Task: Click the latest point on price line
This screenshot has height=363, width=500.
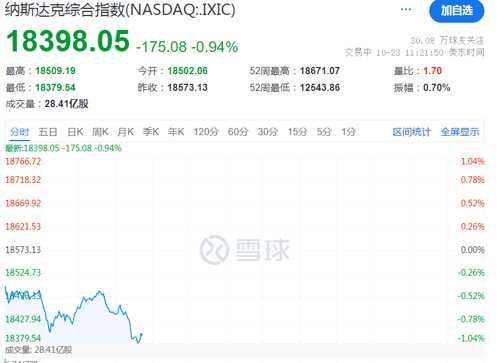Action: (x=142, y=334)
